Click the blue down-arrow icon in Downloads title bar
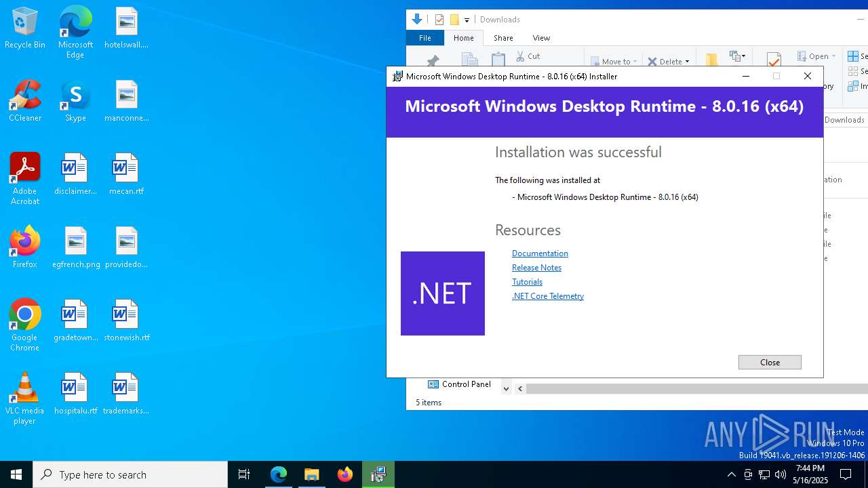 417,19
